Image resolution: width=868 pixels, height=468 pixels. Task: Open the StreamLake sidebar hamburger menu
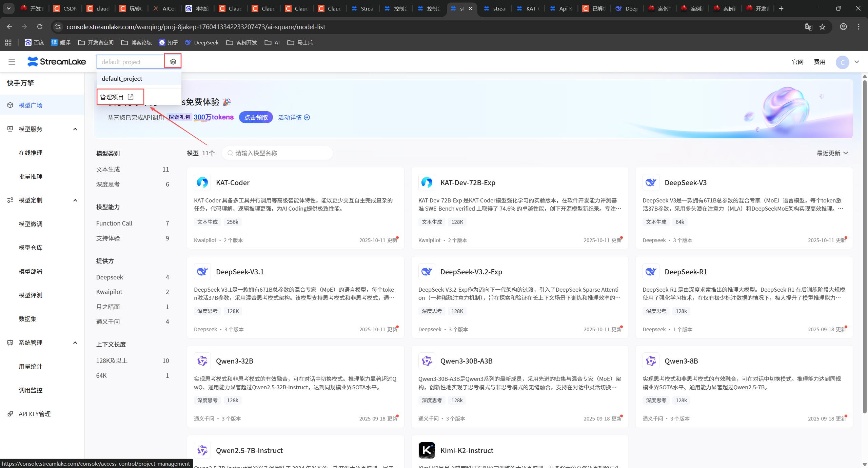click(12, 61)
